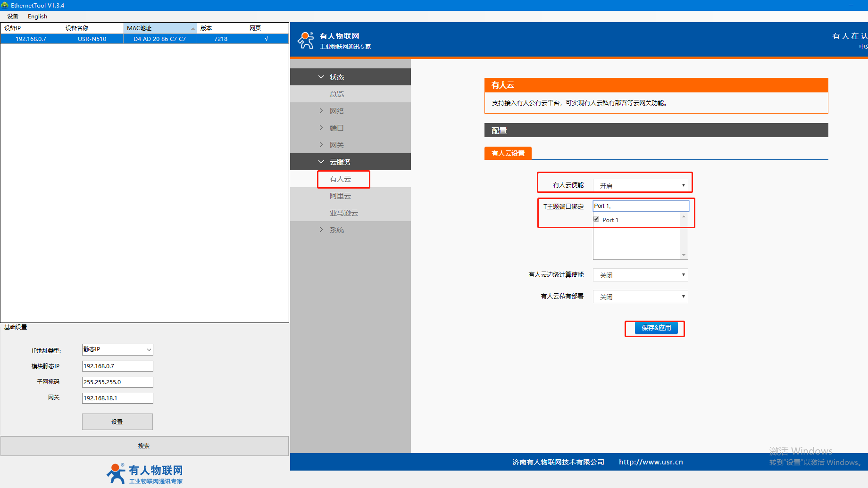Image resolution: width=868 pixels, height=488 pixels.
Task: Click the MAC address column sort arrow
Action: click(193, 28)
